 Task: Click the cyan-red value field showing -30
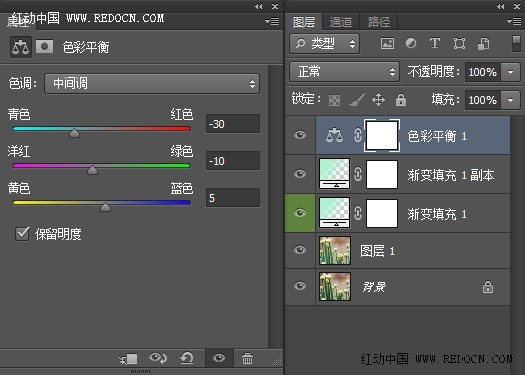pos(233,124)
